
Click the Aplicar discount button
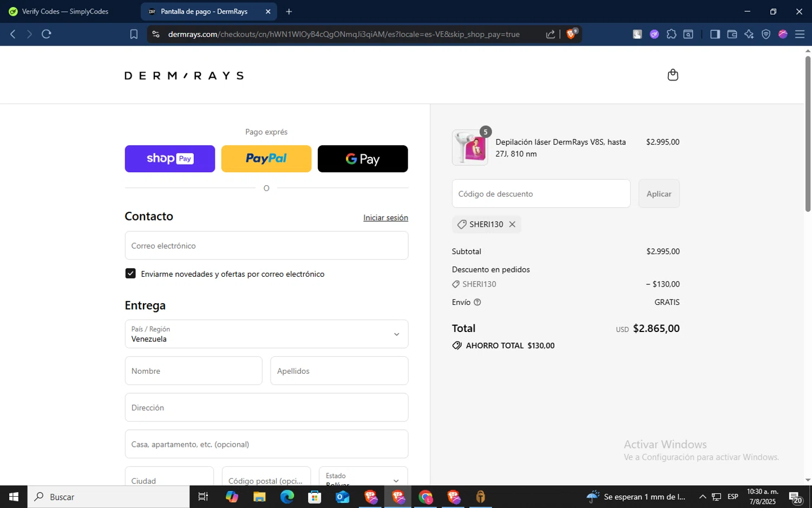[x=659, y=194]
